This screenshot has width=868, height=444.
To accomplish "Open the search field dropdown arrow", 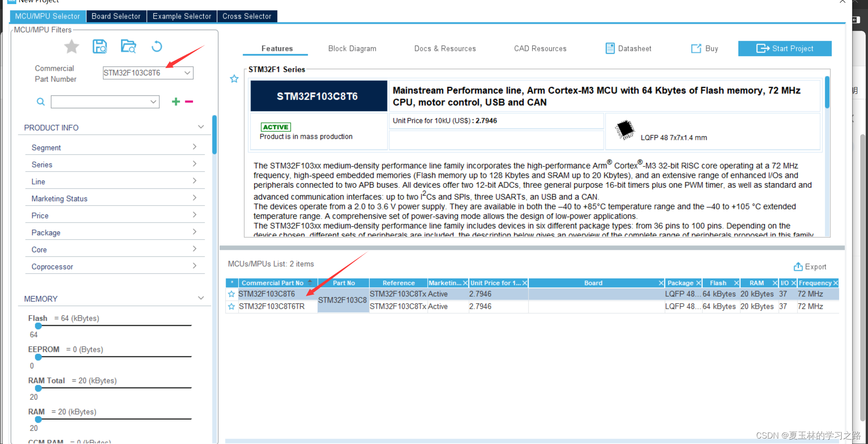I will (154, 102).
